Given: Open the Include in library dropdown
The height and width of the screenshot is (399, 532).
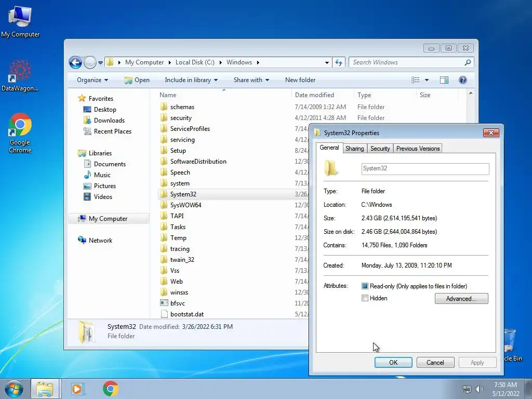Looking at the screenshot, I should 191,80.
